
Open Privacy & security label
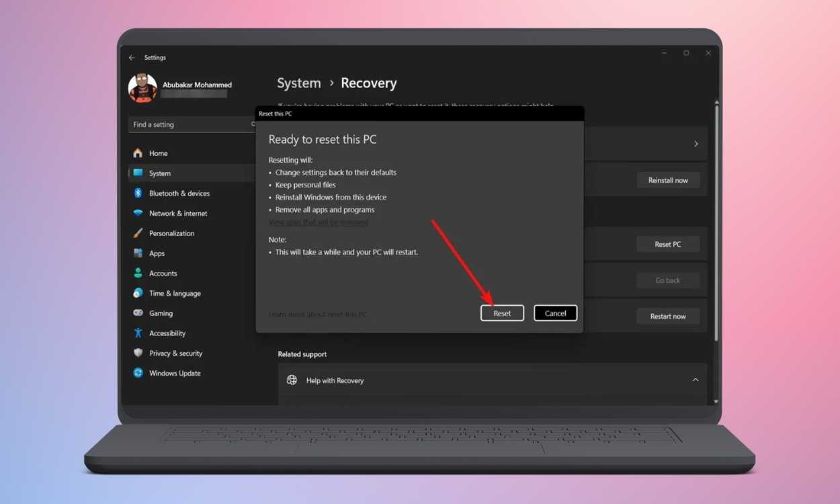[x=175, y=353]
